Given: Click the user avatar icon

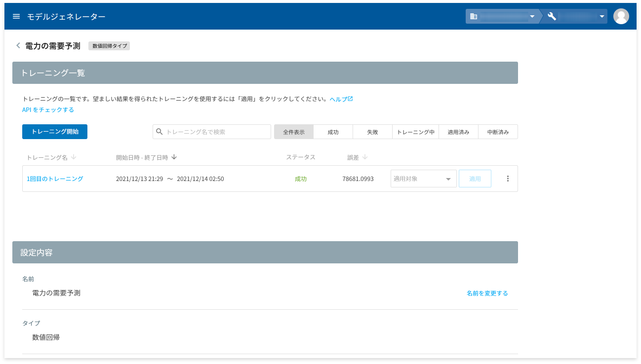Looking at the screenshot, I should [x=621, y=16].
